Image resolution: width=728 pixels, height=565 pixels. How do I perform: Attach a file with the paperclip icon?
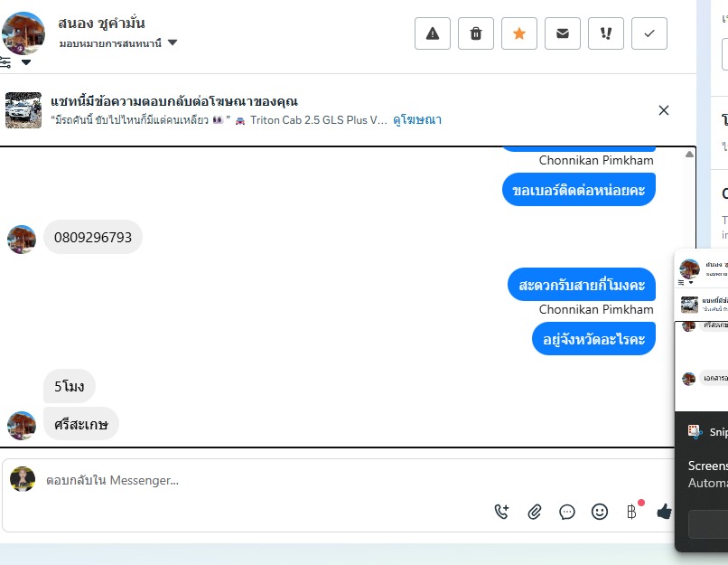535,512
